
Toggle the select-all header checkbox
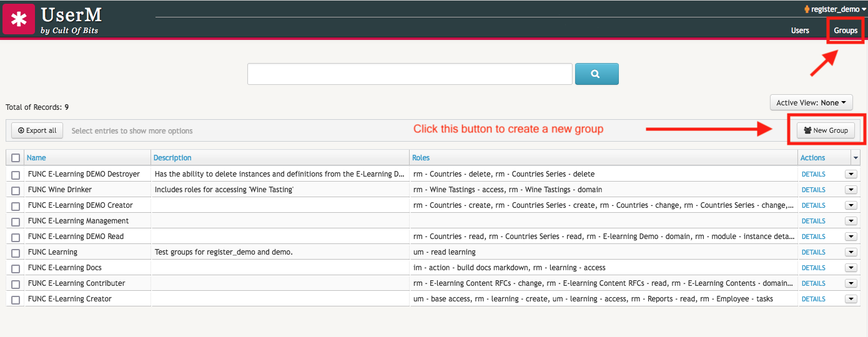coord(16,158)
